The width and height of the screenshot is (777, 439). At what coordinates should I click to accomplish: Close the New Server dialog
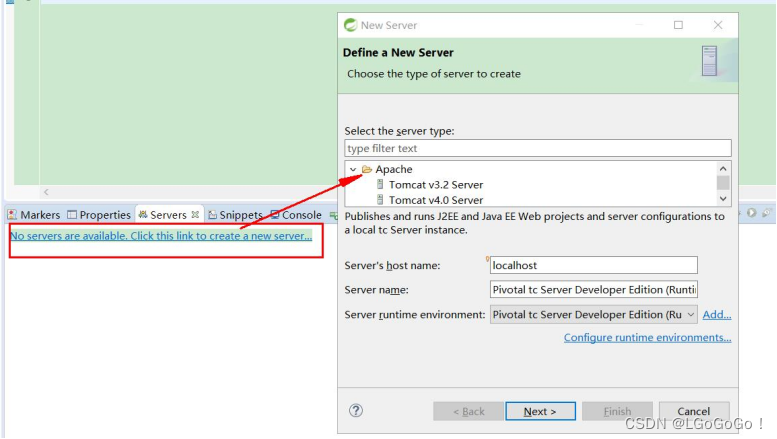click(718, 25)
